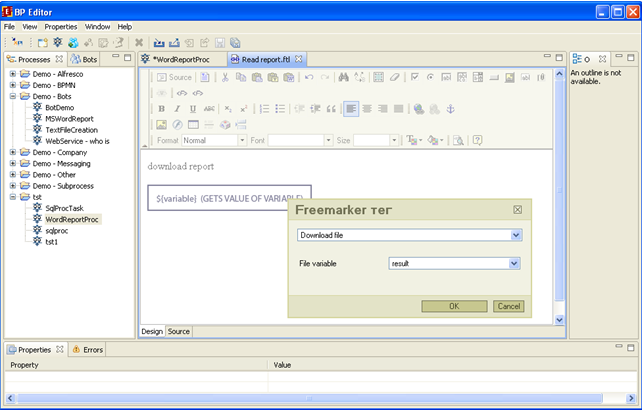
Task: Open the Format combo box showing Normal
Action: (214, 140)
